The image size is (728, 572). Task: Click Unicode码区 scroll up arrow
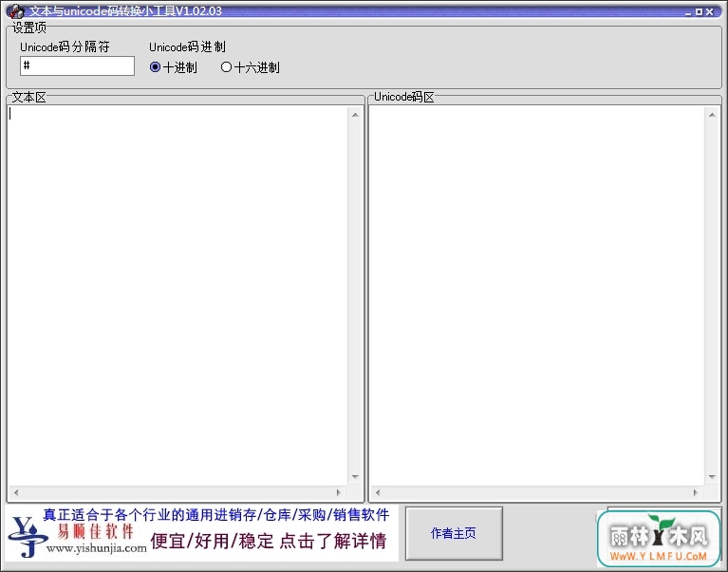(x=712, y=115)
